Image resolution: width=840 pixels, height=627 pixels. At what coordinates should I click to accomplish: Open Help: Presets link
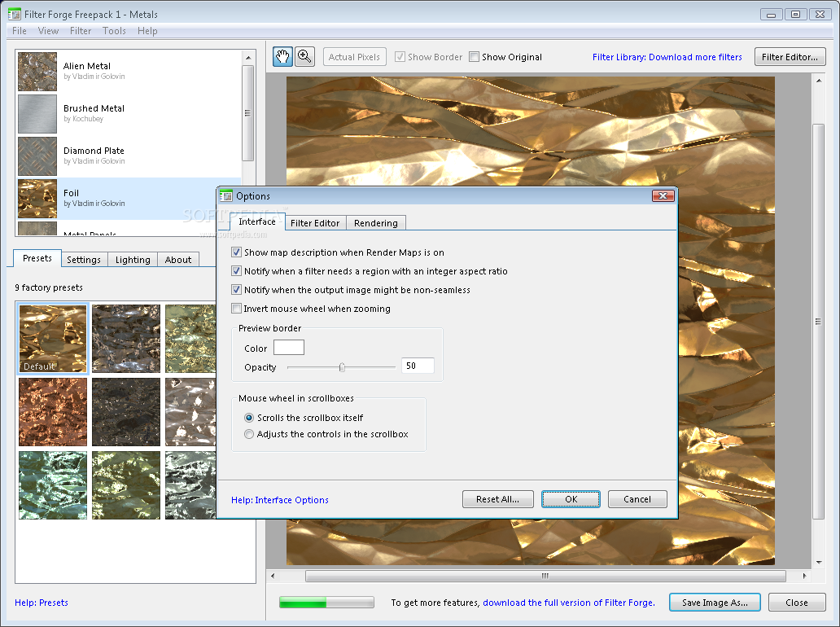42,603
